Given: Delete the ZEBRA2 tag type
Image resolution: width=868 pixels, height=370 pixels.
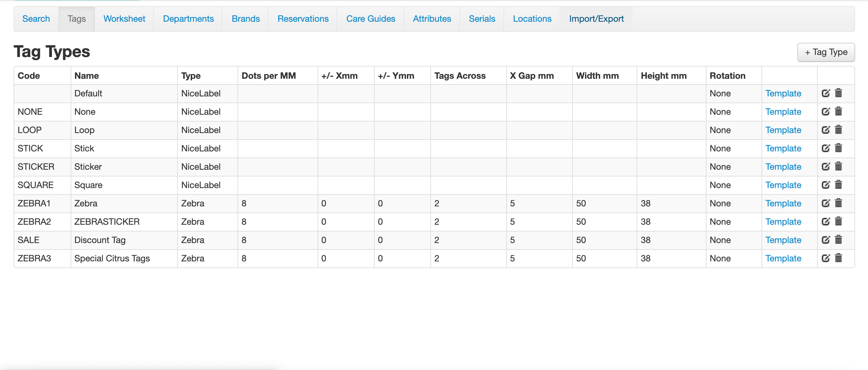Looking at the screenshot, I should (838, 221).
